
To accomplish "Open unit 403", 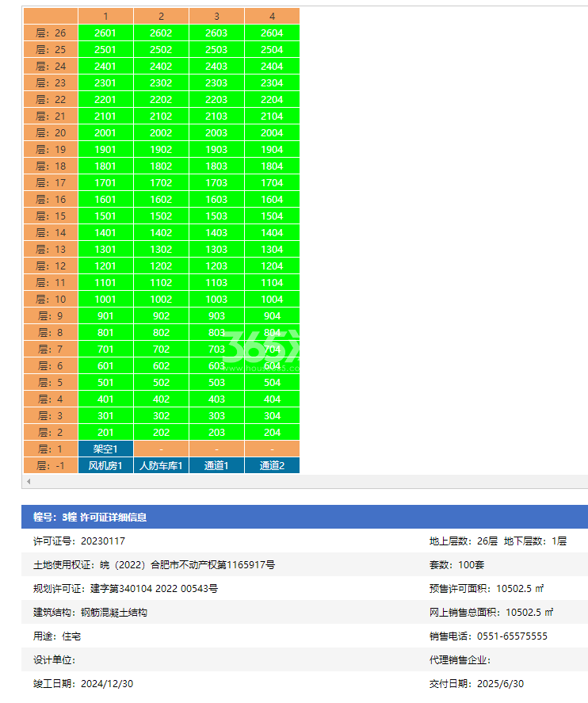I will pos(216,399).
